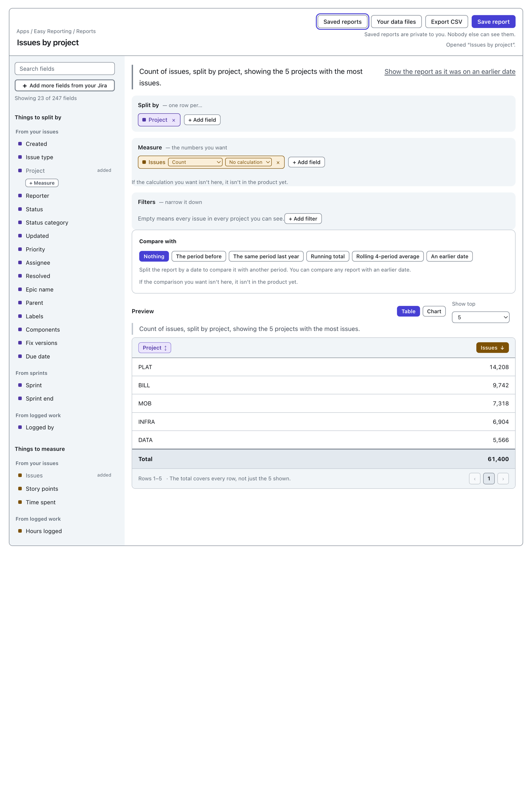Image resolution: width=532 pixels, height=798 pixels.
Task: Add Logged by field from sidebar
Action: pos(65,428)
